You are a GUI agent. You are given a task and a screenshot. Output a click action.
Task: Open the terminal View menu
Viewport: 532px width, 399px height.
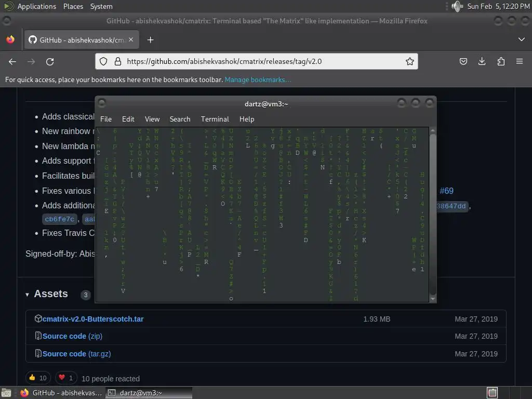click(152, 119)
